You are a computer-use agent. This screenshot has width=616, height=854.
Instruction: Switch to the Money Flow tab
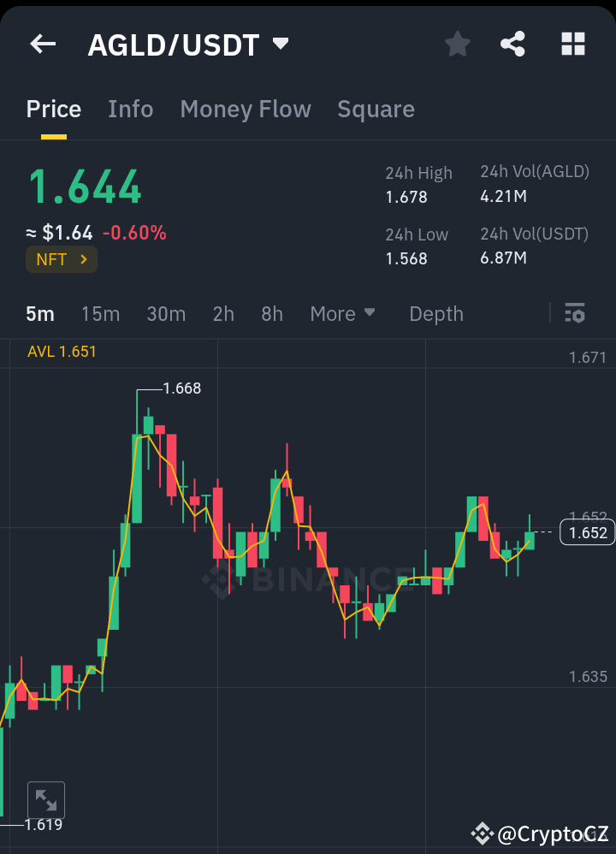[246, 109]
